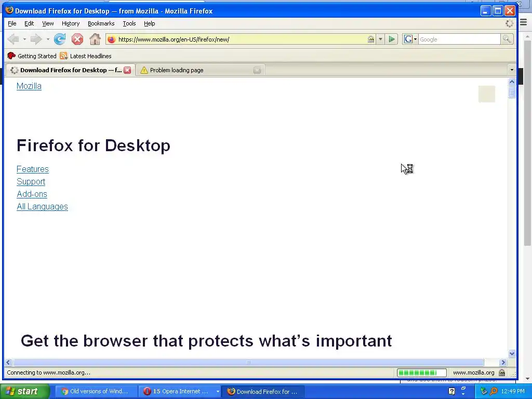532x399 pixels.
Task: Click www.mozilla.org in status bar
Action: point(474,373)
